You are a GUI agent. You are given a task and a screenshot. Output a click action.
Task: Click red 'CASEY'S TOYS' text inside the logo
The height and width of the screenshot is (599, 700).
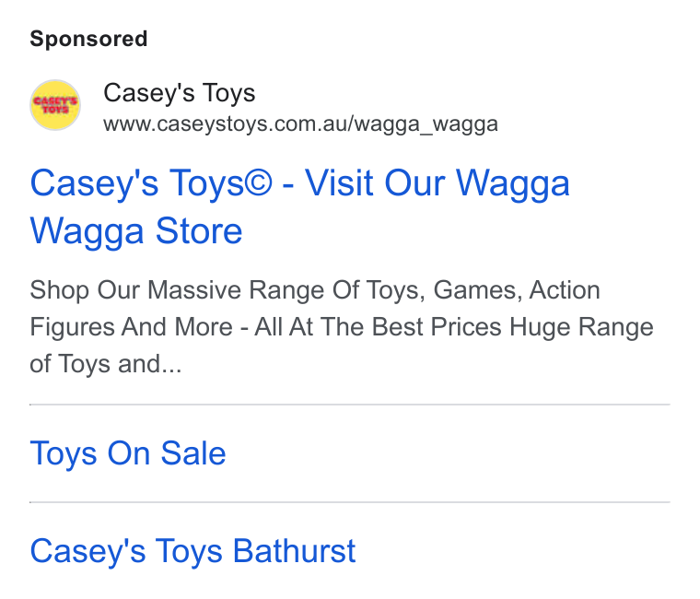pyautogui.click(x=55, y=105)
